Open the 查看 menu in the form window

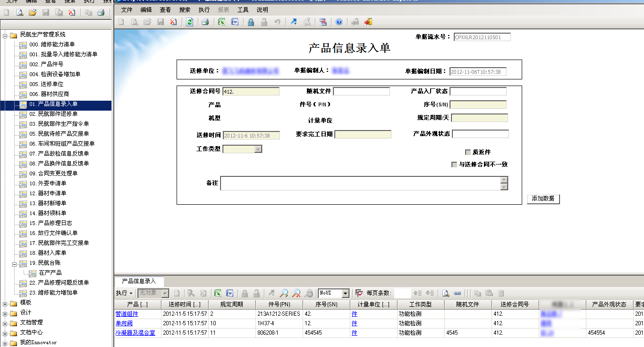click(165, 9)
